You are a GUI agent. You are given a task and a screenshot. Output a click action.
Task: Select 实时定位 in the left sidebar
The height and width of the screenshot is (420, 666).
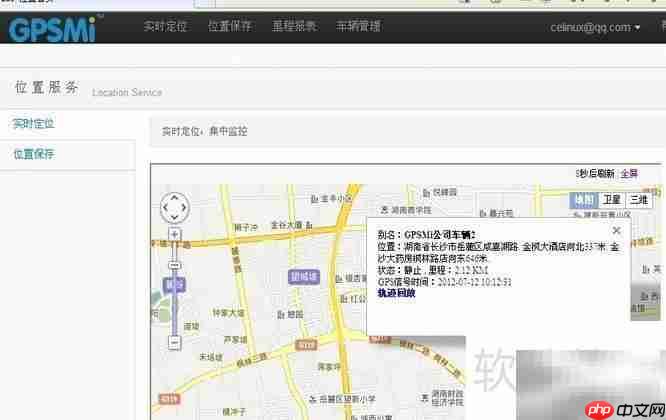(x=34, y=124)
